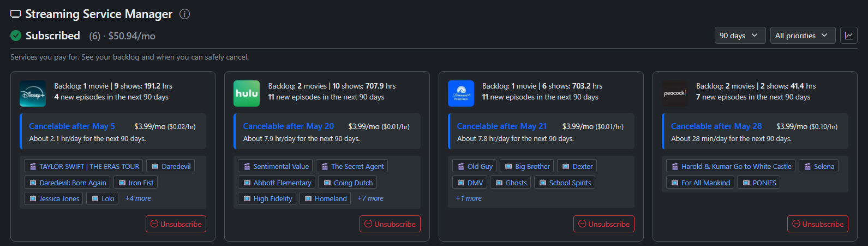Unsubscribe from Disney+
The width and height of the screenshot is (868, 246).
tap(176, 224)
